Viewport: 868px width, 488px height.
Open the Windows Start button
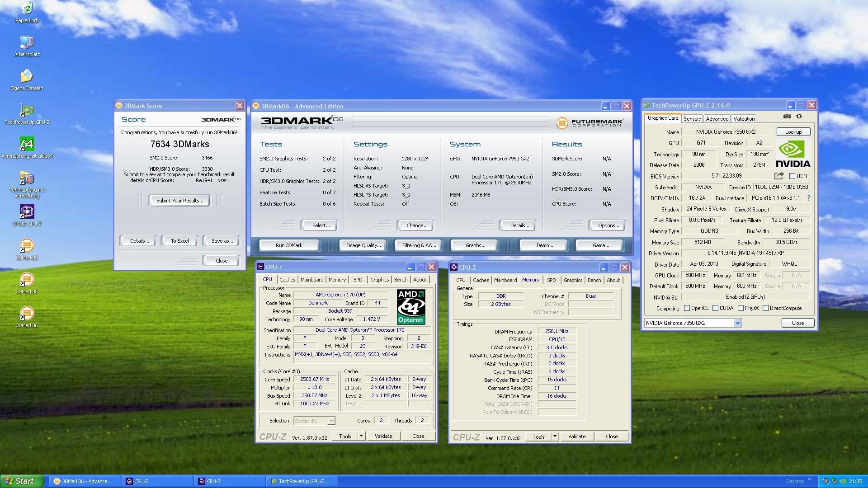point(22,481)
